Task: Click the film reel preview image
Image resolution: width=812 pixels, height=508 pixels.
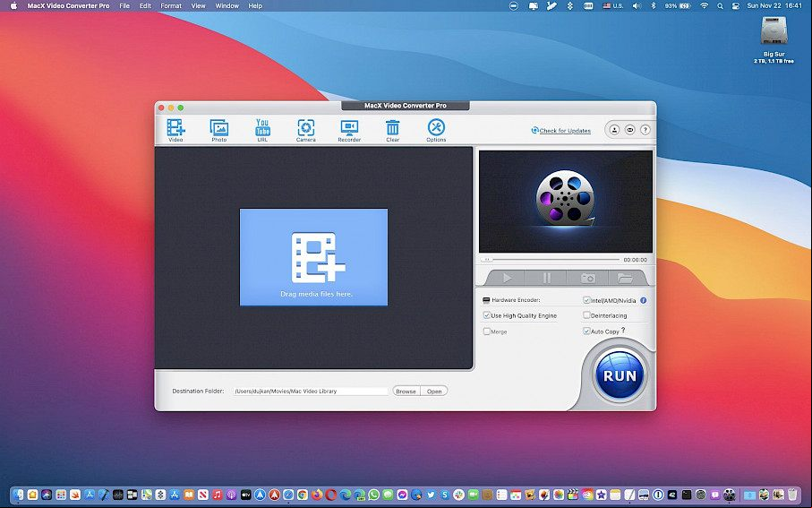Action: coord(566,201)
